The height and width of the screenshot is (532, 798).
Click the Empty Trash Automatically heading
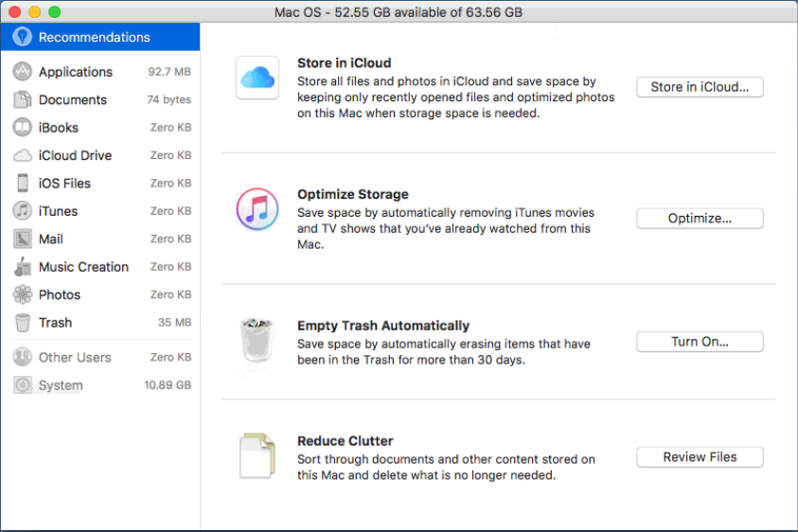coord(383,326)
